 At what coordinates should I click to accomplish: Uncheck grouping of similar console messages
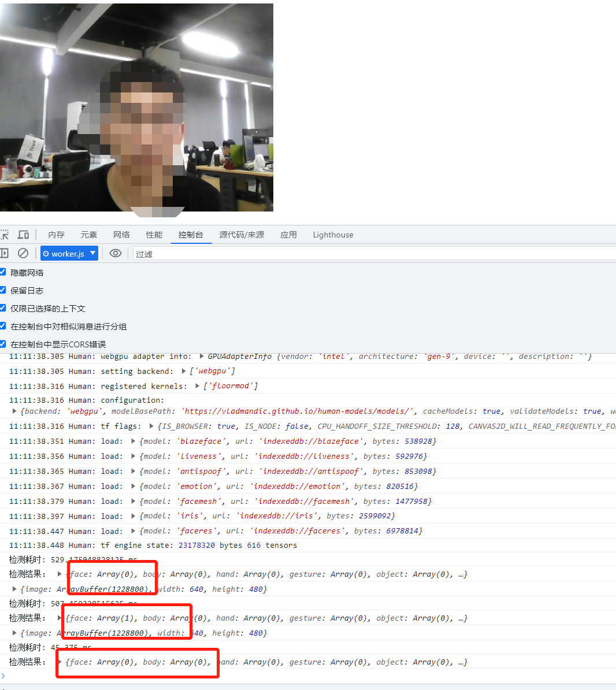pyautogui.click(x=2, y=326)
